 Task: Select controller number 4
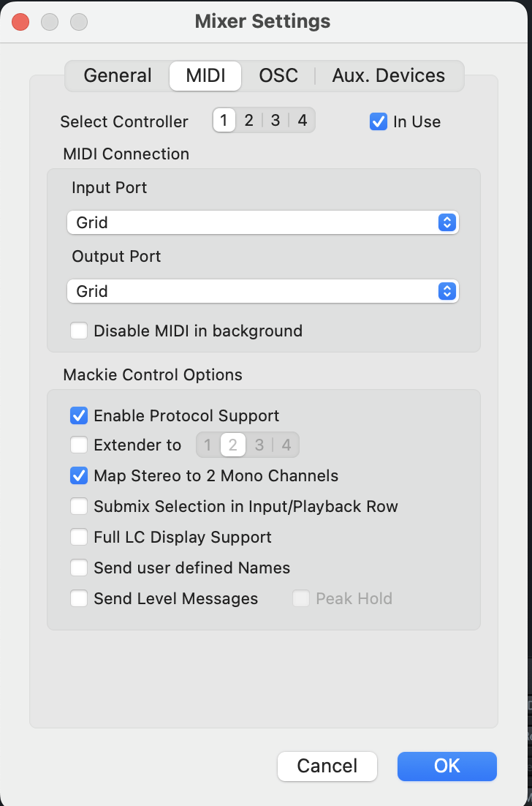pyautogui.click(x=302, y=121)
